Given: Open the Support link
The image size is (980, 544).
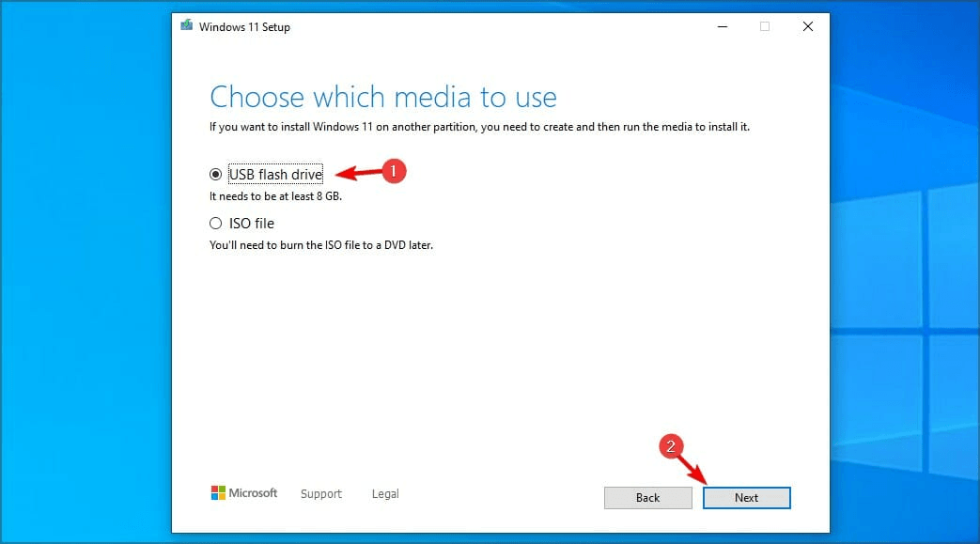Looking at the screenshot, I should [x=321, y=494].
